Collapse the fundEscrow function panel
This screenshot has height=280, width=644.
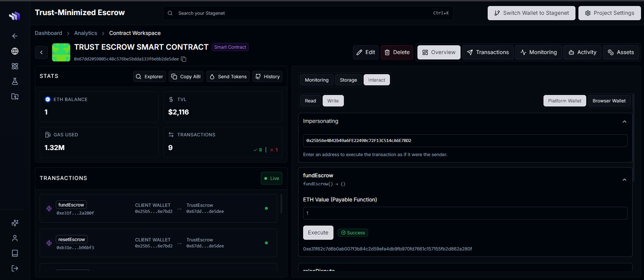pos(625,180)
